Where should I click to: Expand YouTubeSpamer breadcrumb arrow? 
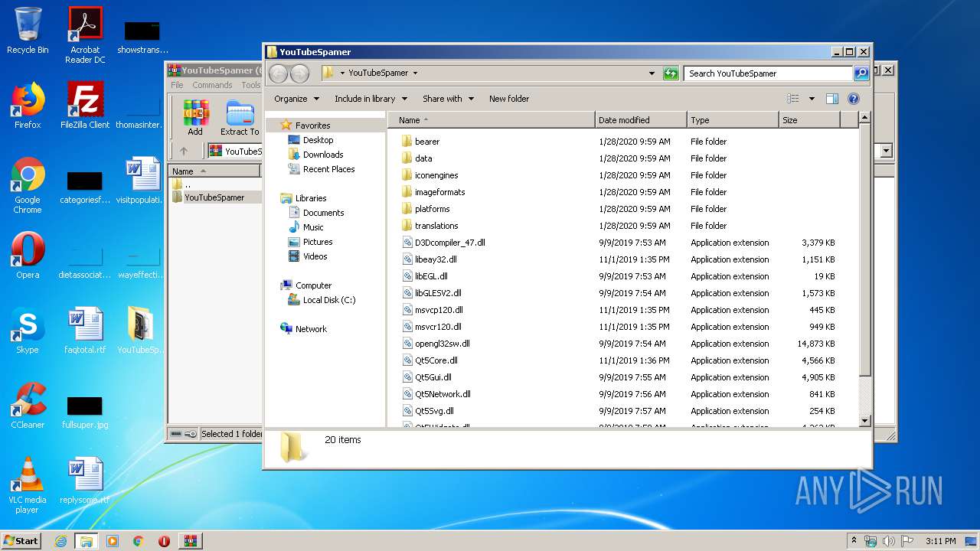pos(415,73)
